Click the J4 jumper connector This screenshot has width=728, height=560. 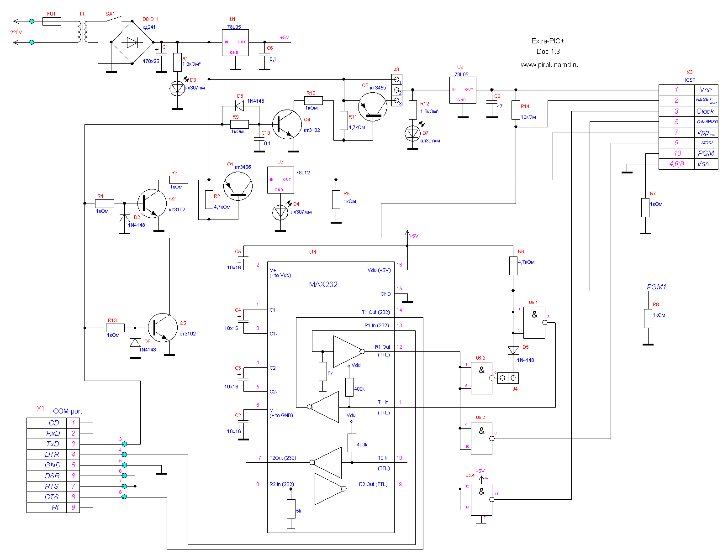508,378
